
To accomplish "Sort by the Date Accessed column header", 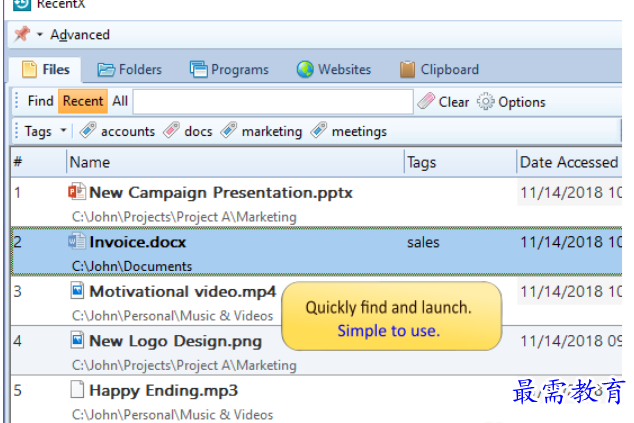I will click(568, 162).
